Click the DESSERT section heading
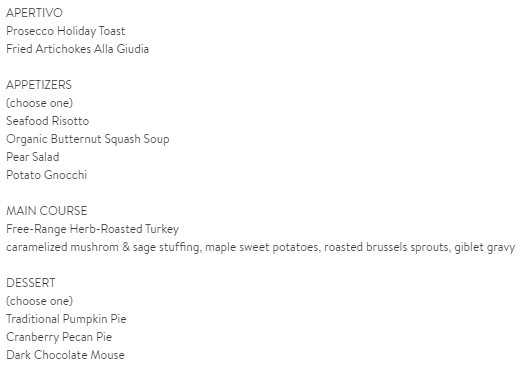Screen dimensions: 519x370 click(x=31, y=283)
